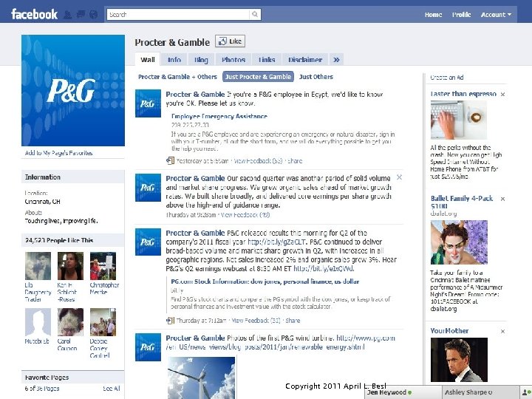The height and width of the screenshot is (399, 532).
Task: Click the ballet performer ad image
Action: pos(459,242)
